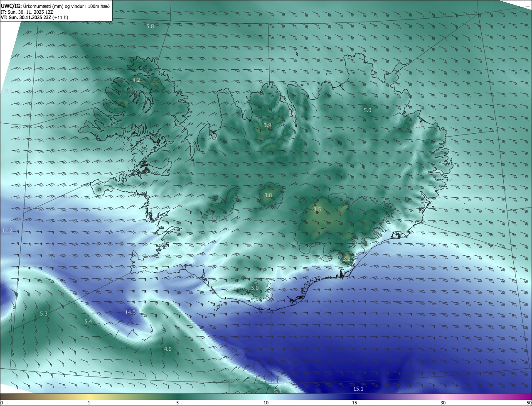
Task: Click the colorbar tick label 50
Action: (529, 403)
